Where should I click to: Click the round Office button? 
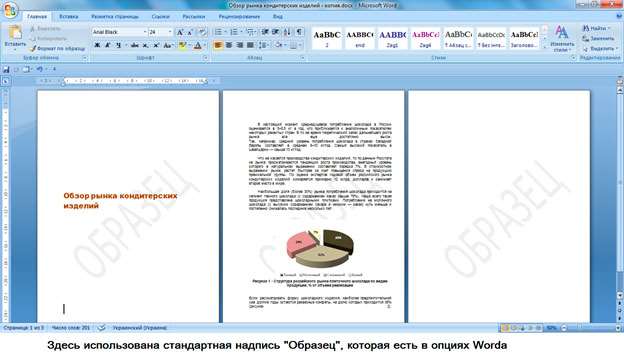coord(10,10)
